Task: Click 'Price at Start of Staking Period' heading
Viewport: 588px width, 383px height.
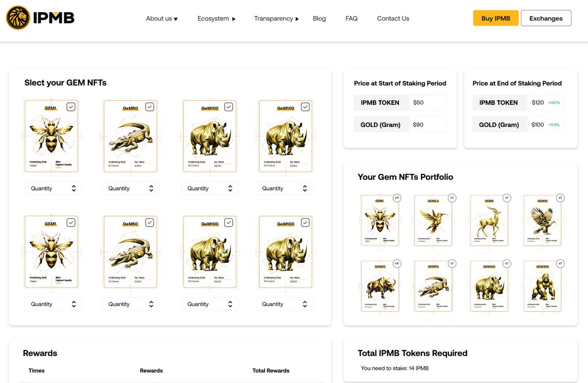Action: pos(400,83)
